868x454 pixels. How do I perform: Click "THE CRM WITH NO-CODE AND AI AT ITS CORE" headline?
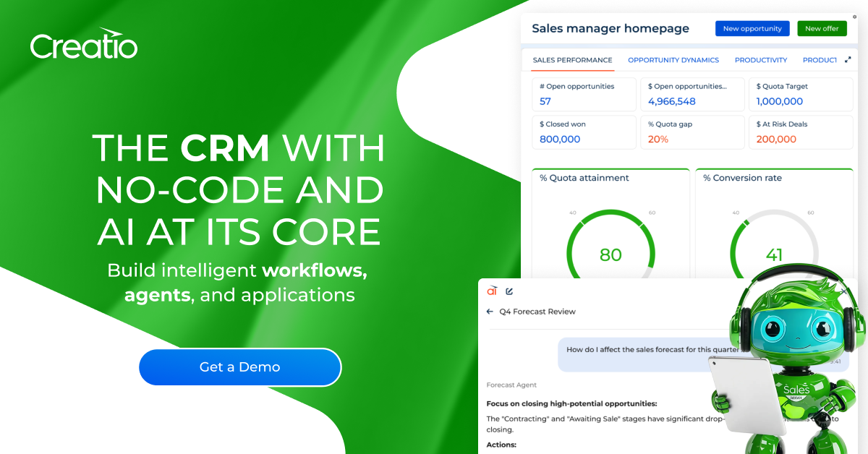pyautogui.click(x=239, y=190)
